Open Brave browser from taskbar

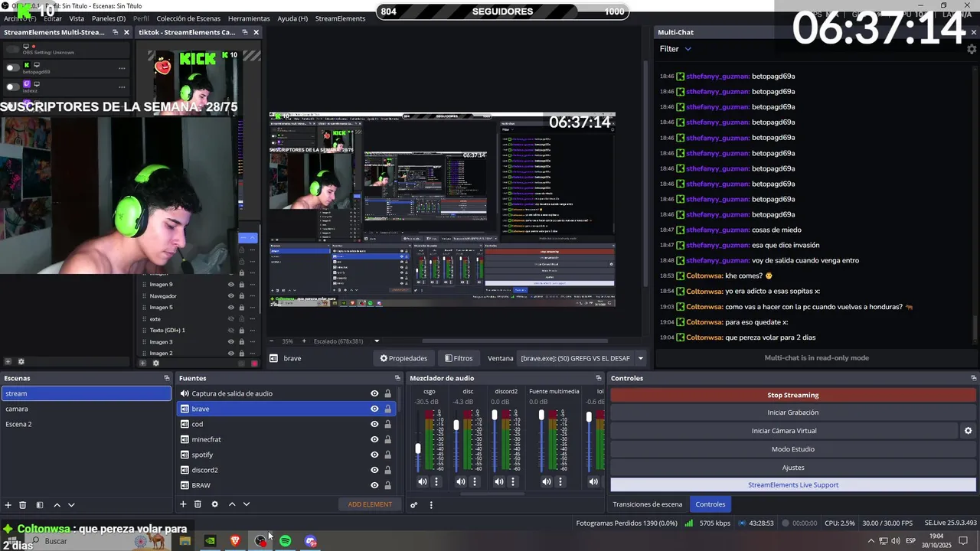pos(235,541)
